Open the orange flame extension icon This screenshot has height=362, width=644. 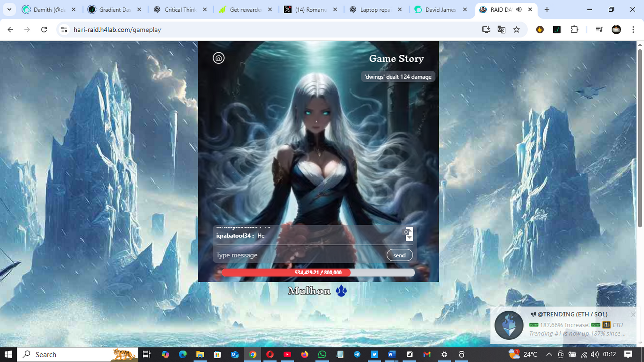(540, 30)
